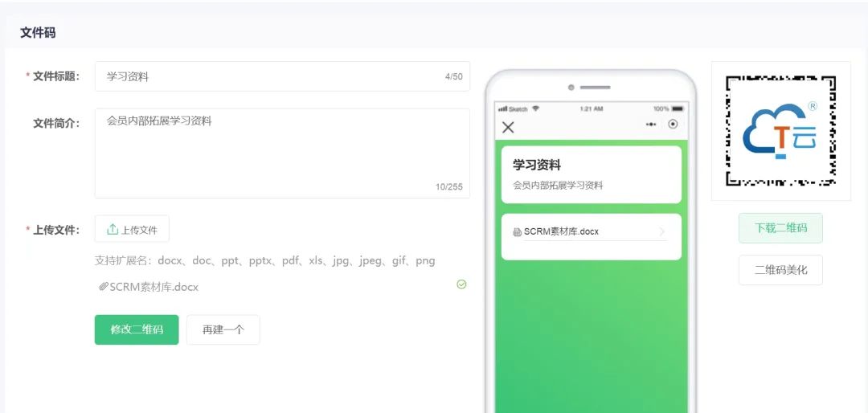
Task: Tap the 学习资料 title card in phone preview
Action: (591, 174)
